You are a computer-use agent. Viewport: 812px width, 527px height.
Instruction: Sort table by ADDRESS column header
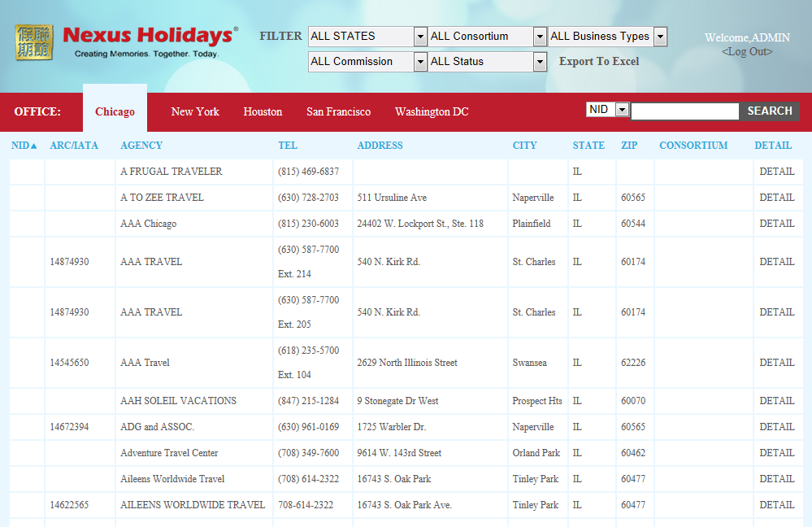(x=380, y=145)
